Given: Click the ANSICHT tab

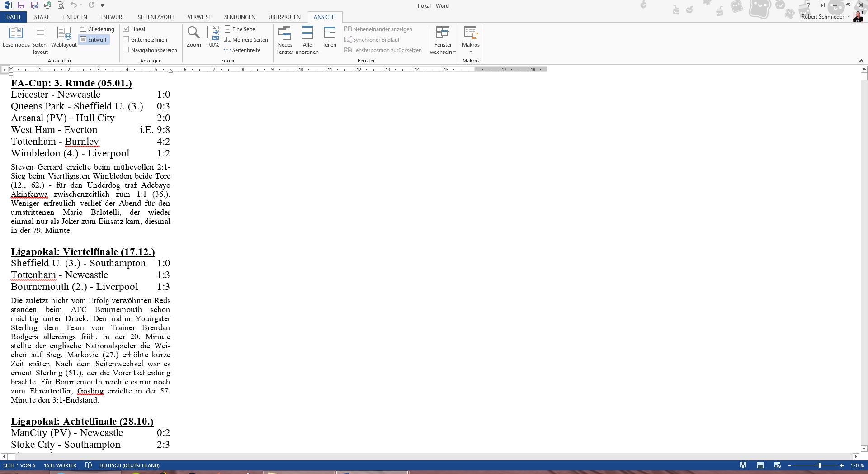Looking at the screenshot, I should (x=325, y=17).
